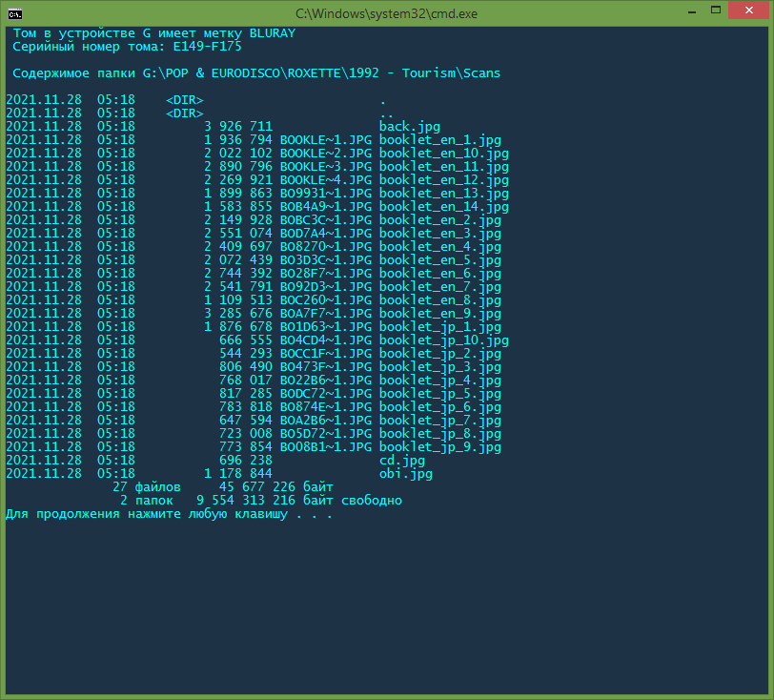Click file name booklet_en_7.jpg
The image size is (774, 700).
439,287
